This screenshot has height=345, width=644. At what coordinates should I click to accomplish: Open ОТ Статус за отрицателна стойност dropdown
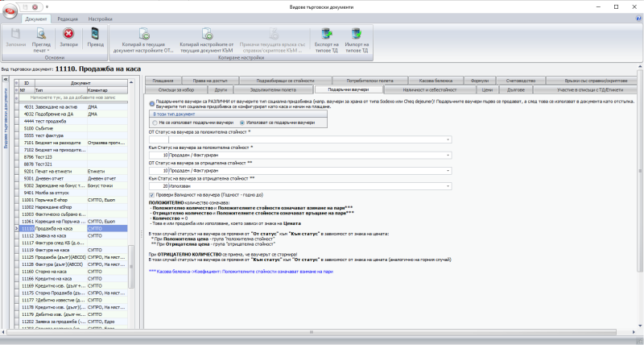448,171
